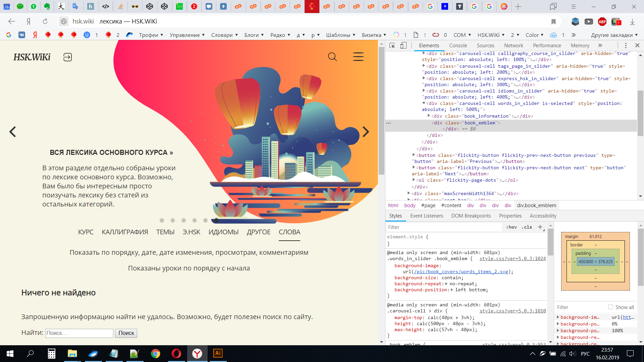The image size is (644, 362).
Task: Toggle the .cls class editor
Action: pos(527,227)
